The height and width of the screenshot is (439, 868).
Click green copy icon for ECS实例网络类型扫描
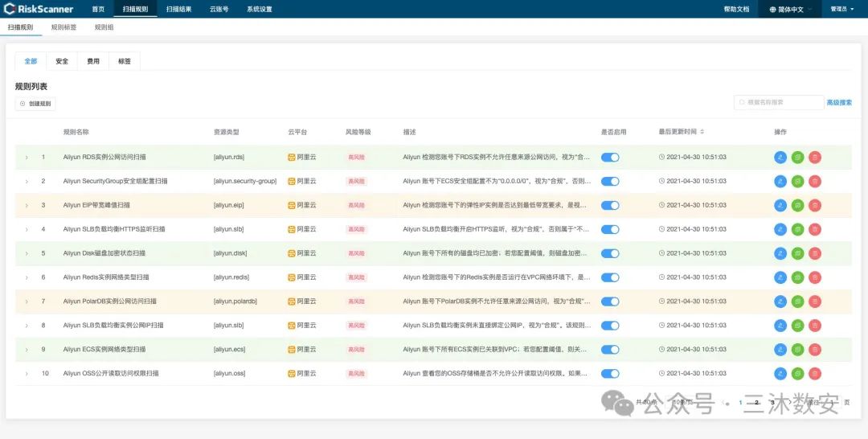pyautogui.click(x=798, y=350)
